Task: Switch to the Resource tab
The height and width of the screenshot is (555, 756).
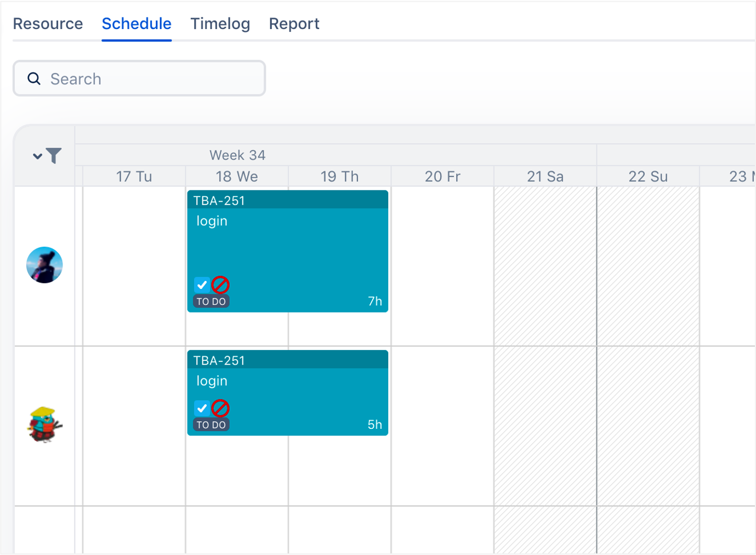Action: click(x=48, y=24)
